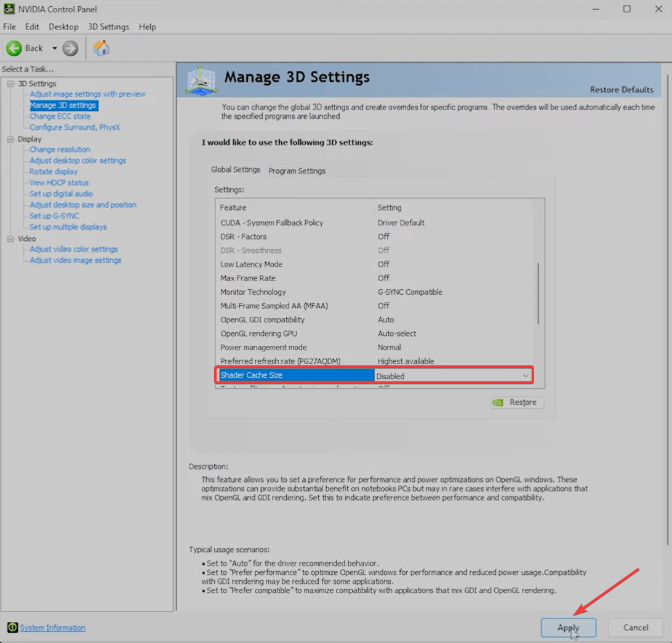This screenshot has height=643, width=672.
Task: Click the System Information icon
Action: pyautogui.click(x=12, y=628)
